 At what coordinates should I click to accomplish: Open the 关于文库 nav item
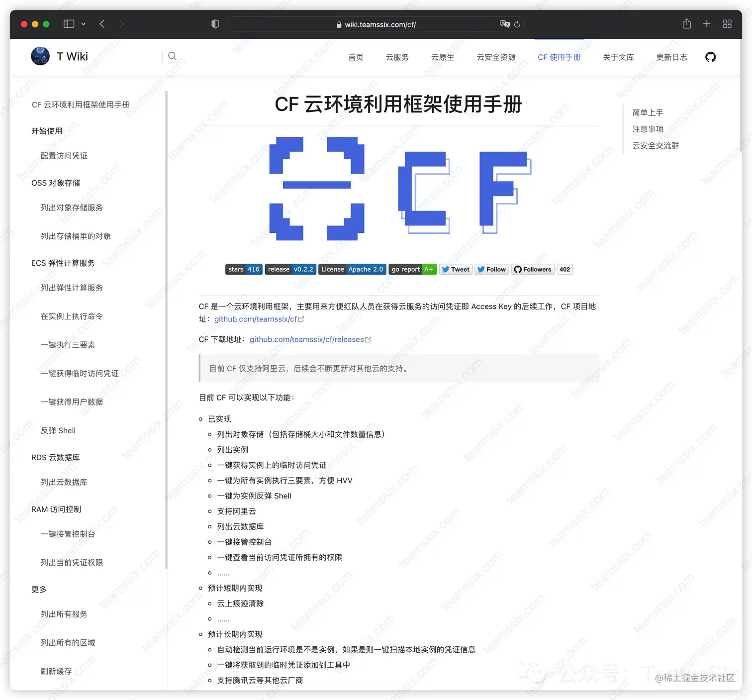pos(618,57)
